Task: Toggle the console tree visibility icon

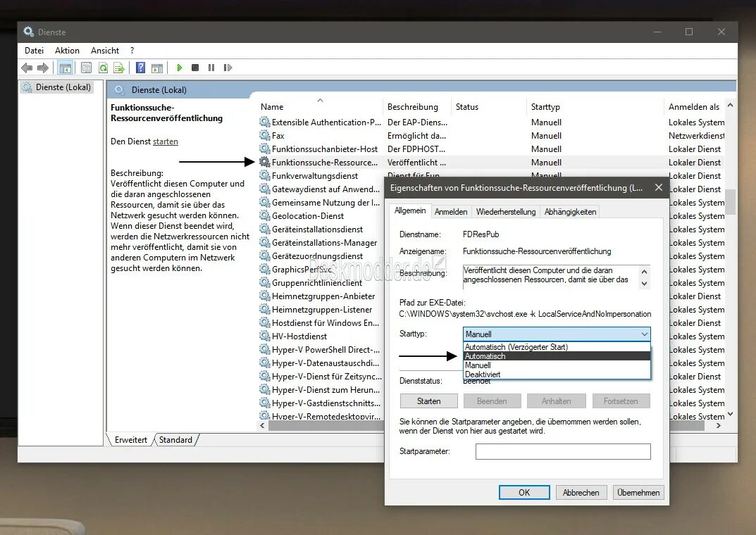Action: coord(65,67)
